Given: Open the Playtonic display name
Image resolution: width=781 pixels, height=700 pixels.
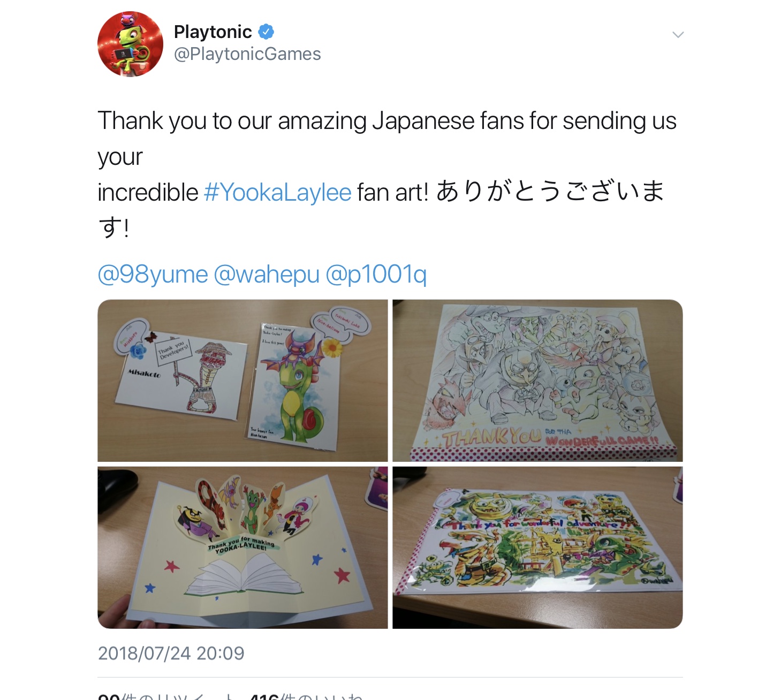Looking at the screenshot, I should coord(213,32).
